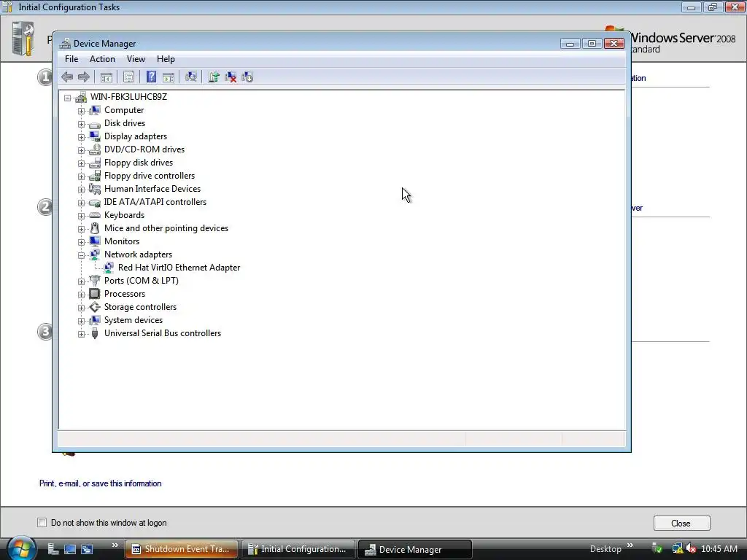Expand the IDE ATA/ATAPI controllers node
The image size is (747, 560).
click(82, 203)
